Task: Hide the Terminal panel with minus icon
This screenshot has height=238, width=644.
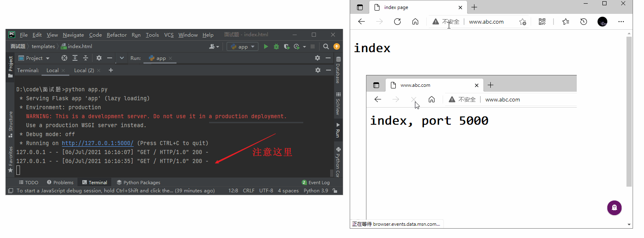Action: [329, 70]
